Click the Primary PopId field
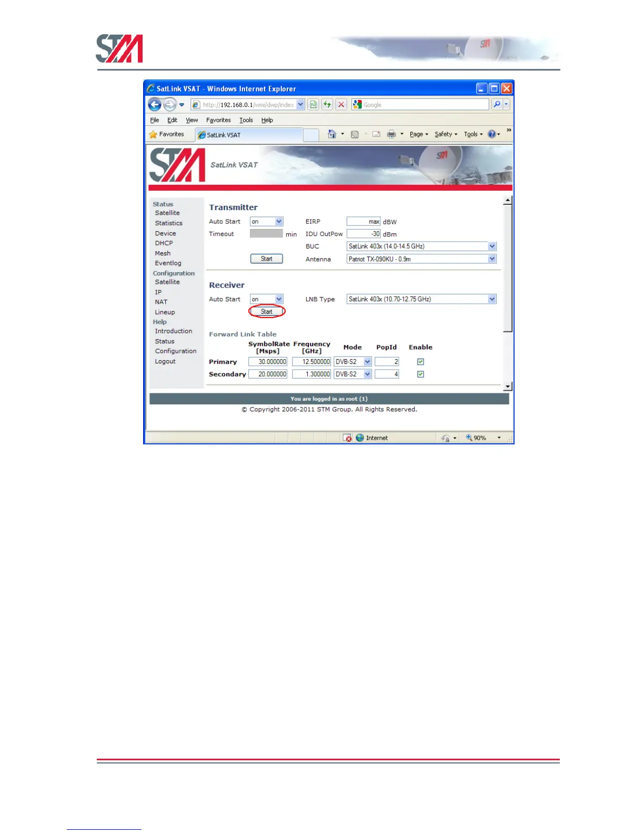The height and width of the screenshot is (834, 644). (x=387, y=362)
